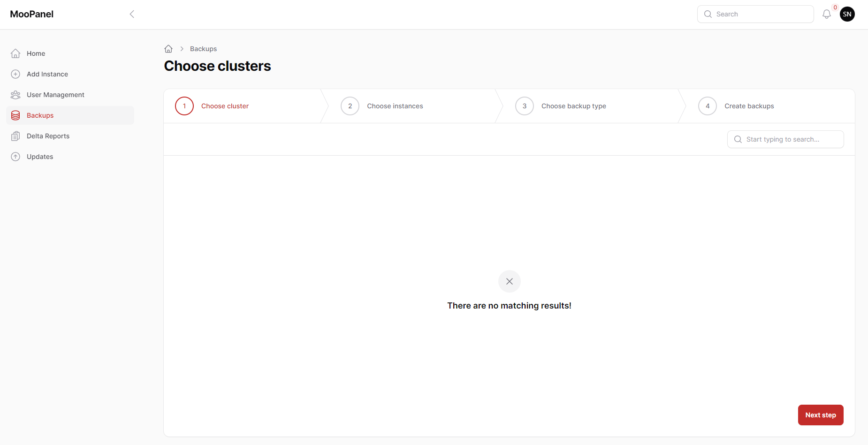
Task: Click the X icon above no-results message
Action: (510, 281)
